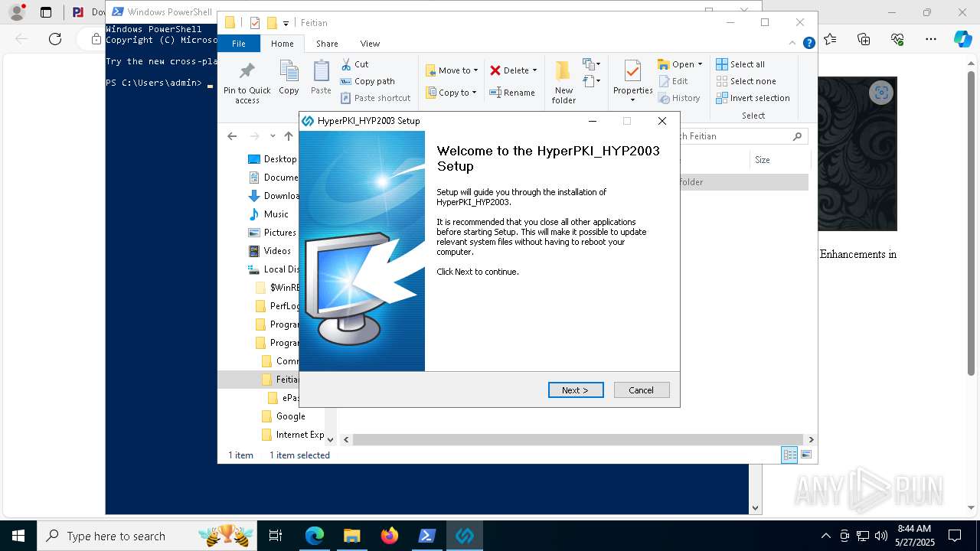980x551 pixels.
Task: Open Quick Access Toolbar customize dropdown
Action: click(286, 23)
